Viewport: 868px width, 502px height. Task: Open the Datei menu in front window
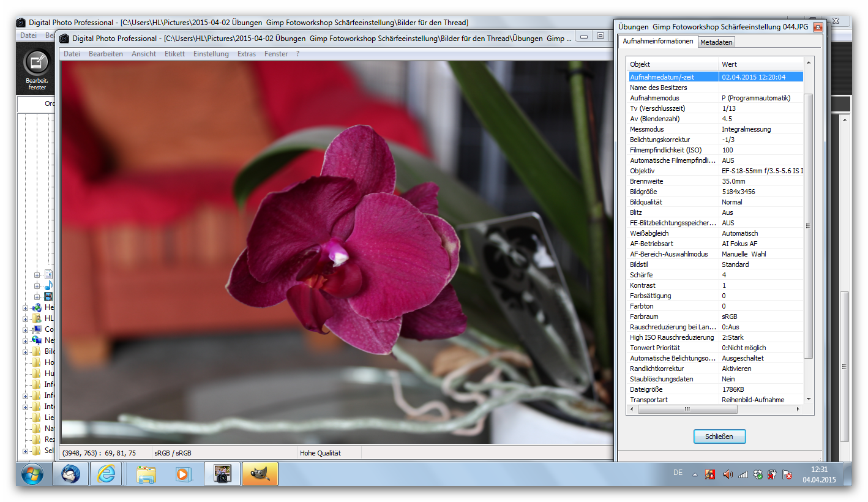(72, 54)
